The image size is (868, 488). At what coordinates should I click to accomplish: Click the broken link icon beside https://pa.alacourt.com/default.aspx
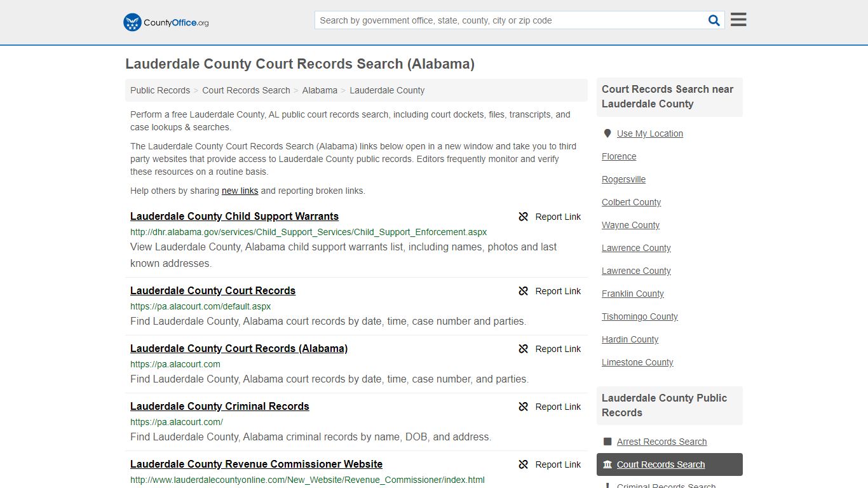524,291
